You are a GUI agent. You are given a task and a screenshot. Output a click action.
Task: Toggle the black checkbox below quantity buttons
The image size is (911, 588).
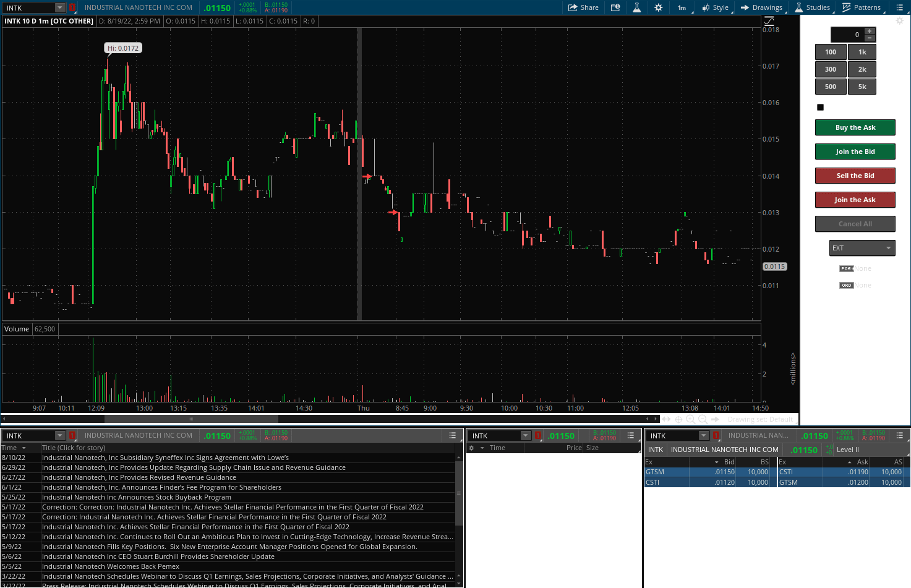820,107
